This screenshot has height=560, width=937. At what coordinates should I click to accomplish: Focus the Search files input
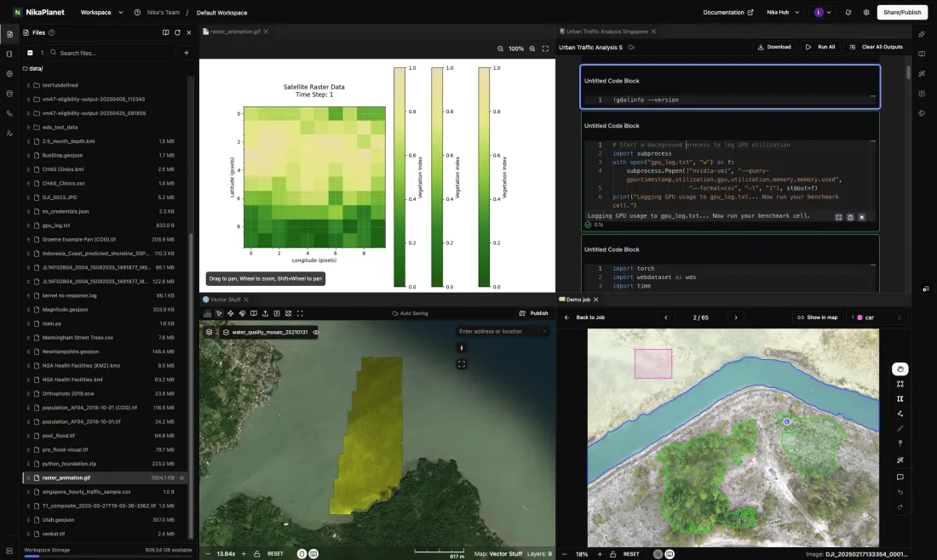pyautogui.click(x=113, y=53)
